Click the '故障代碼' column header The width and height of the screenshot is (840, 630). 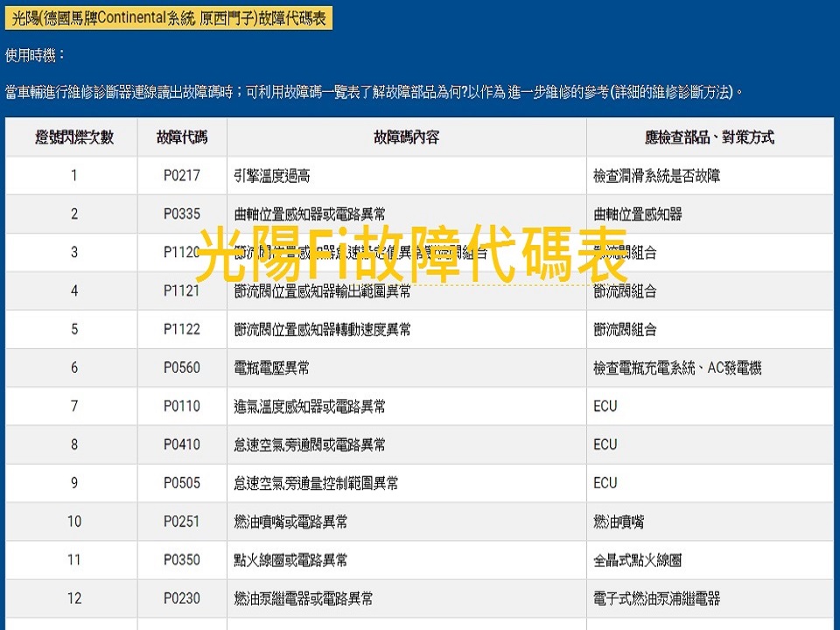[x=182, y=137]
